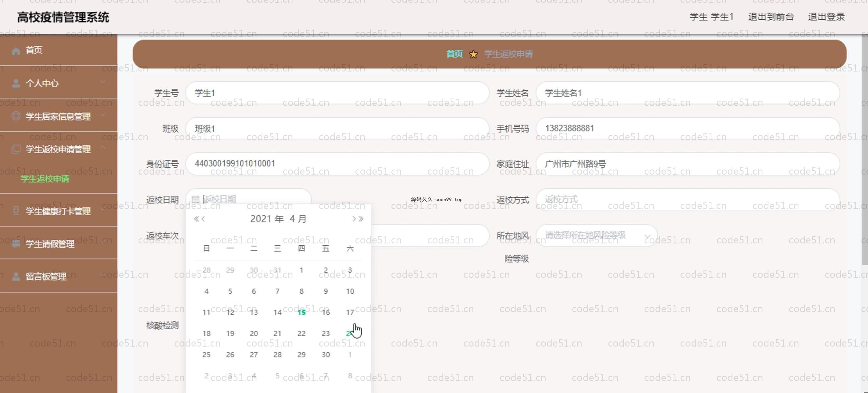Click the 学生姓名 input field
This screenshot has width=868, height=393.
[687, 93]
